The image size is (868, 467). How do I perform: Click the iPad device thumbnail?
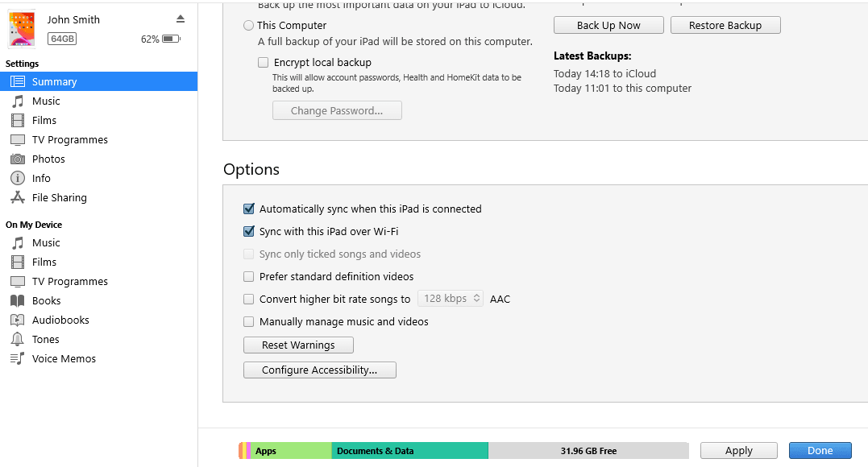22,29
